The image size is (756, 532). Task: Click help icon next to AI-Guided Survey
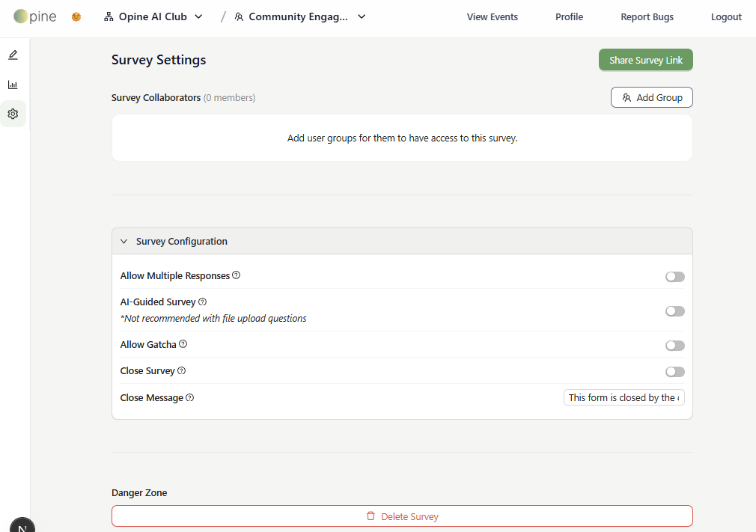point(203,302)
